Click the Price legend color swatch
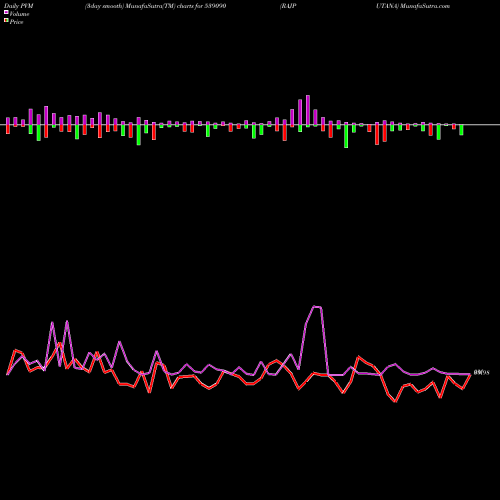Screen dimensions: 500x500 click(6, 20)
